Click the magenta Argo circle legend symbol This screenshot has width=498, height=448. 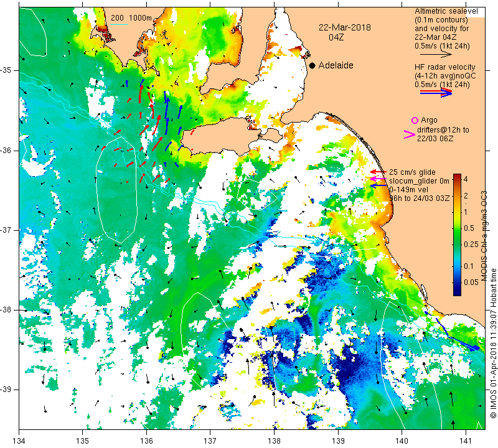click(415, 120)
